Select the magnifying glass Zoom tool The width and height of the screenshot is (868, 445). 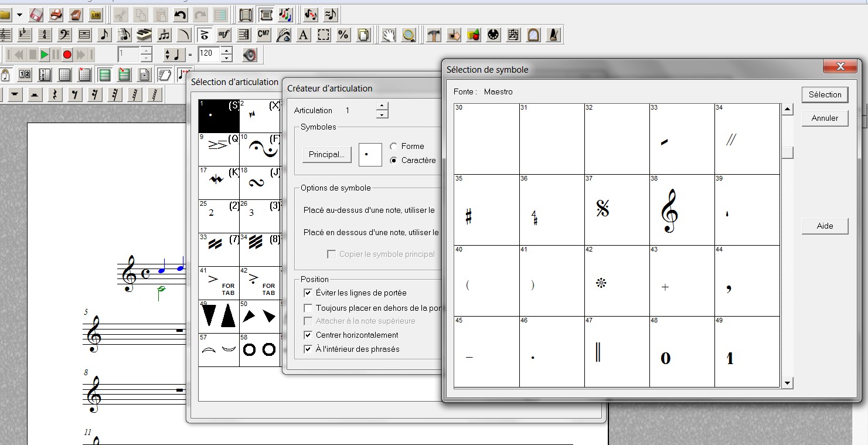click(409, 35)
